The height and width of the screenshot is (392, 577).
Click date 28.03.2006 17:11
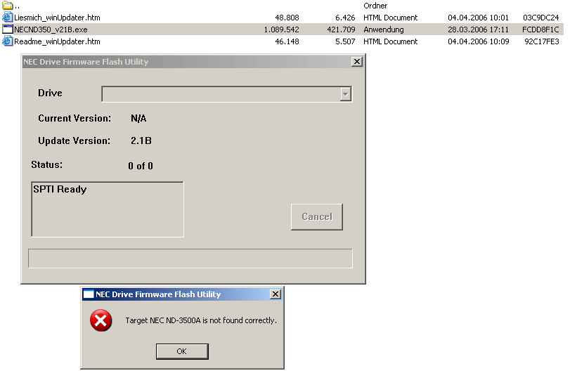478,30
